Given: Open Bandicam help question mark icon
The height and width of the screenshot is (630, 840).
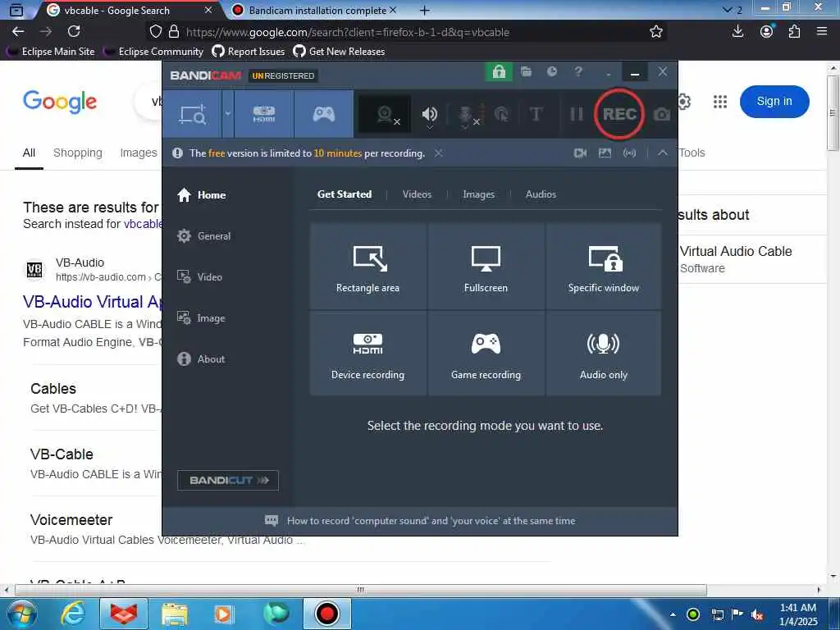Looking at the screenshot, I should (x=578, y=71).
